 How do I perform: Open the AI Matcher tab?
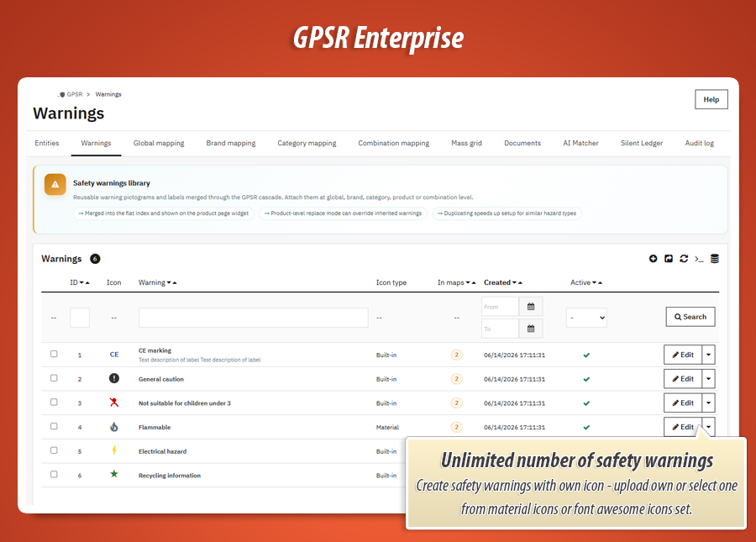[580, 143]
